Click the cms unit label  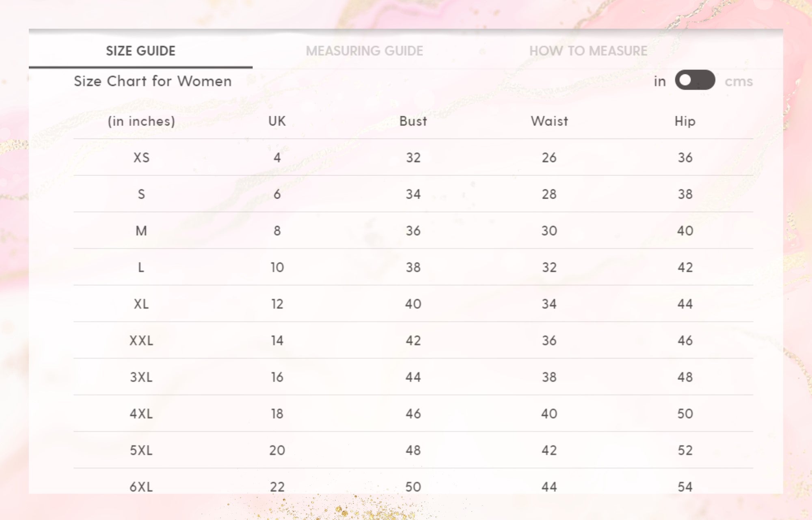tap(739, 81)
